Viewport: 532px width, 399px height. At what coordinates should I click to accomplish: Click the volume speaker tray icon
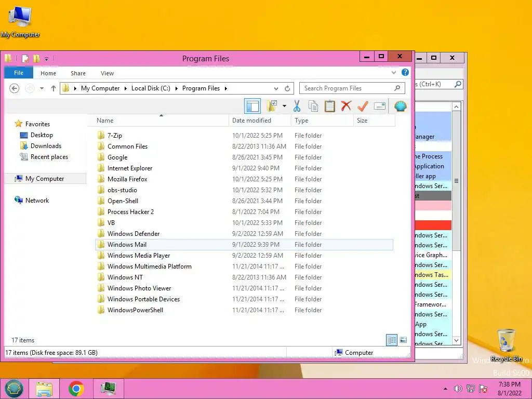click(458, 389)
